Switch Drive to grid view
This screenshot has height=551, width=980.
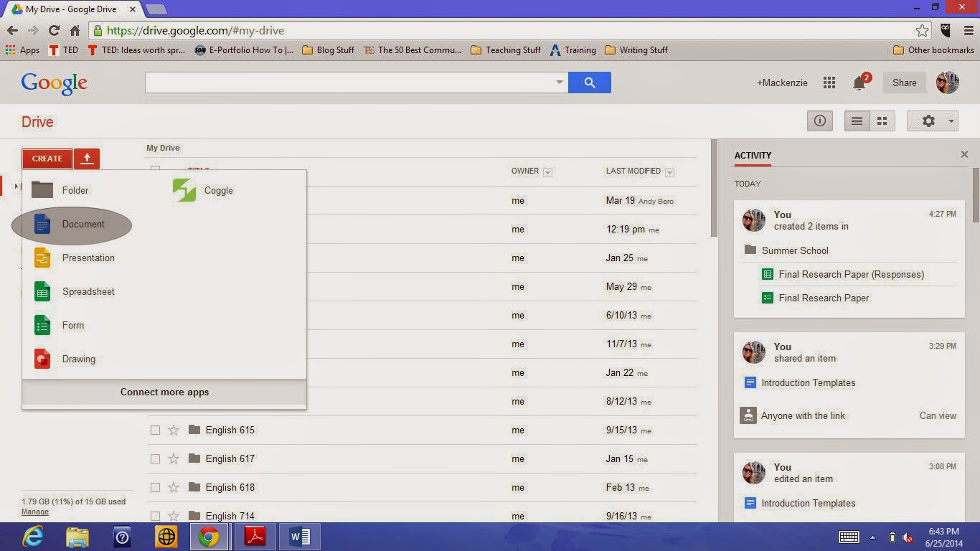click(x=882, y=121)
